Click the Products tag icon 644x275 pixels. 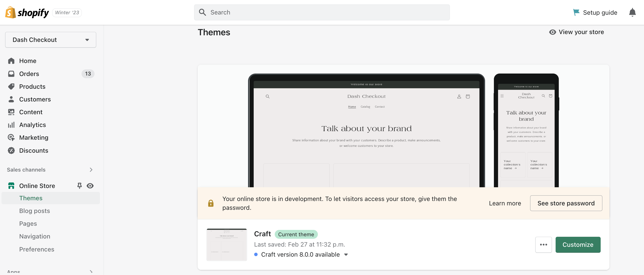[x=11, y=87]
